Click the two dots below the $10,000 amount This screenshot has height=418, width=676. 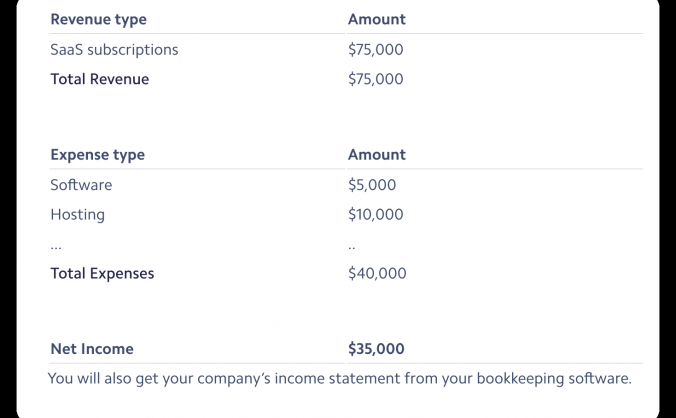pyautogui.click(x=352, y=246)
